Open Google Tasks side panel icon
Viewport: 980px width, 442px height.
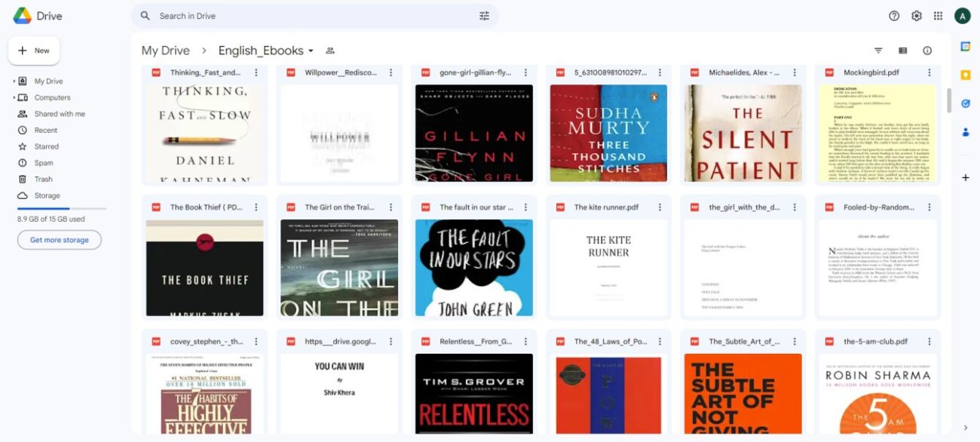(x=965, y=103)
